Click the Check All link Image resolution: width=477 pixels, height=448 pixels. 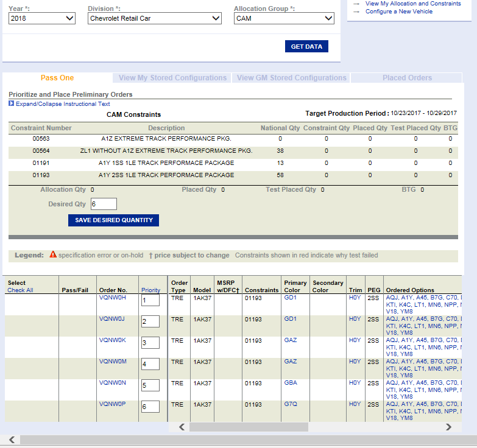20,290
